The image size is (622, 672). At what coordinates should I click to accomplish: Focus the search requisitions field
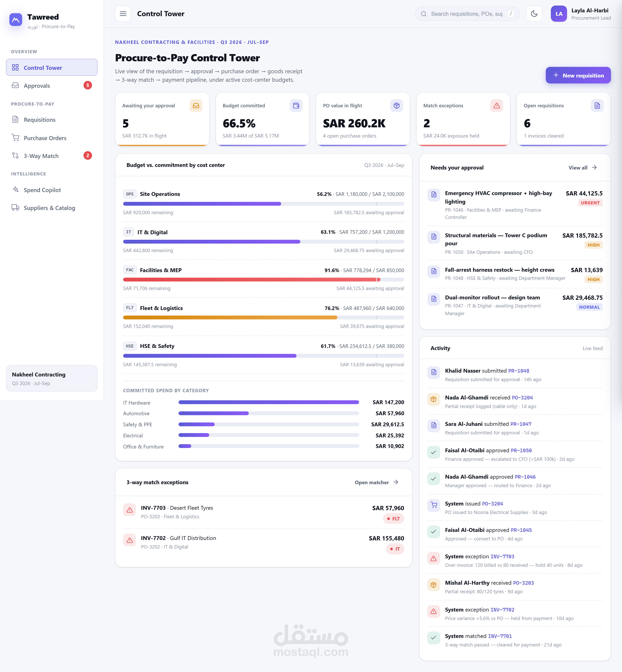467,14
